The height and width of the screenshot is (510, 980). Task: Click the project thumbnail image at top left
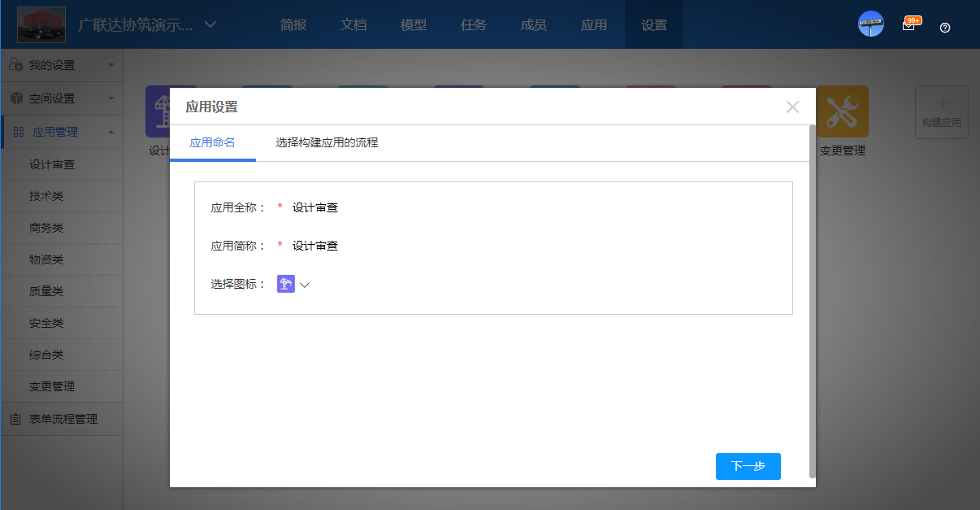coord(41,24)
